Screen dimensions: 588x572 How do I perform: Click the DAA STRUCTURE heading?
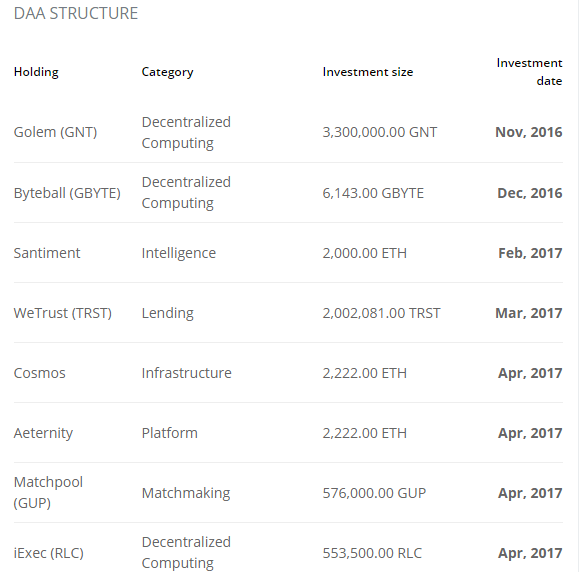coord(76,14)
